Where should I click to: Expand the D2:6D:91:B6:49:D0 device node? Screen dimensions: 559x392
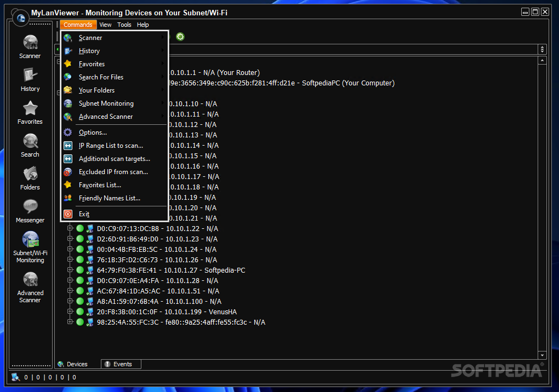70,239
